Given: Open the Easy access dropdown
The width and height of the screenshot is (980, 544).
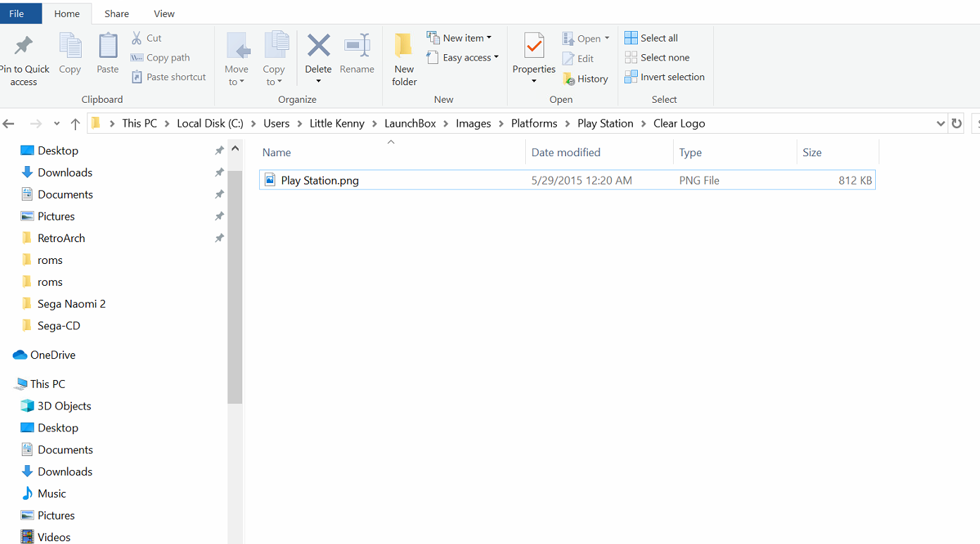Looking at the screenshot, I should [463, 58].
